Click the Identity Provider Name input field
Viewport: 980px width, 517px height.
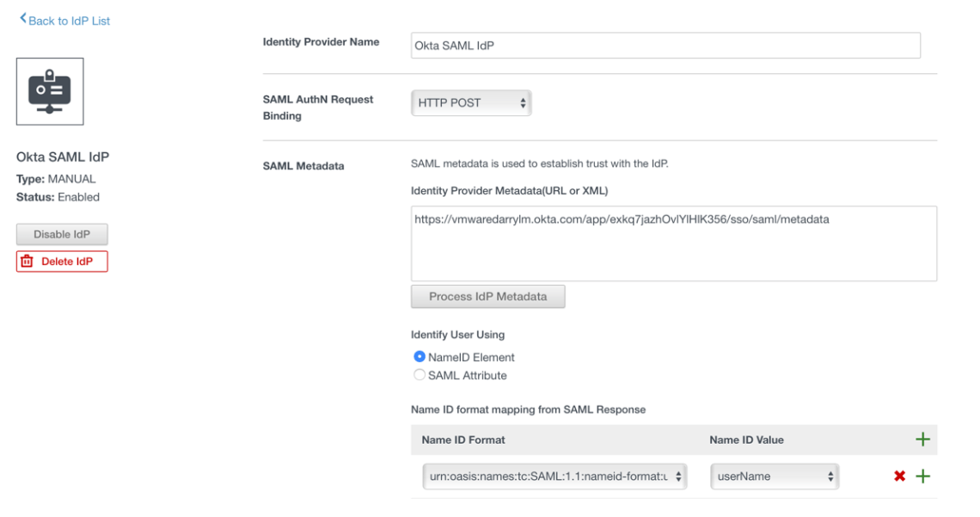666,46
